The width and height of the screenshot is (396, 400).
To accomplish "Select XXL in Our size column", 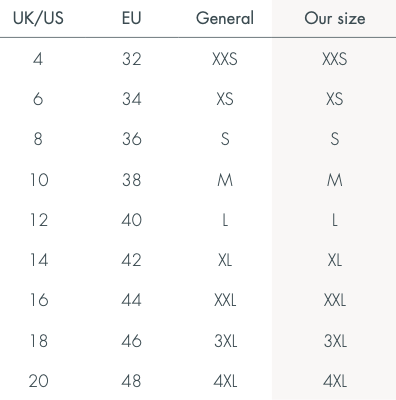I will (334, 300).
